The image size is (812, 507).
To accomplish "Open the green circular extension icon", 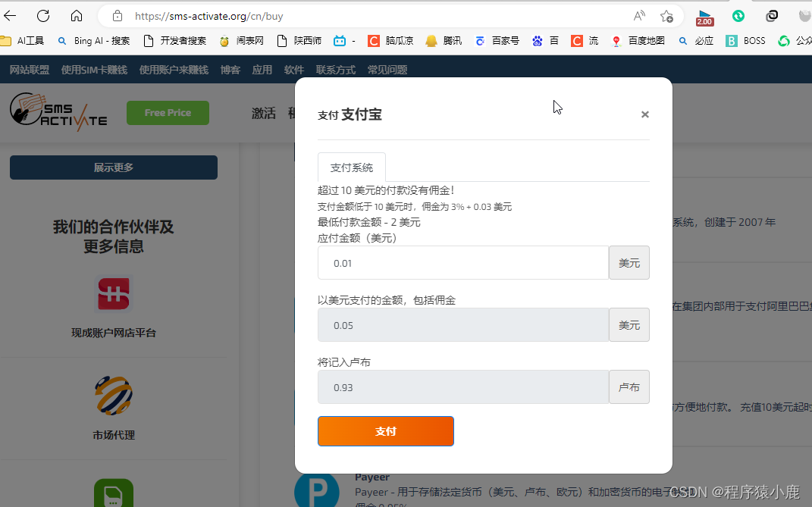I will coord(738,16).
